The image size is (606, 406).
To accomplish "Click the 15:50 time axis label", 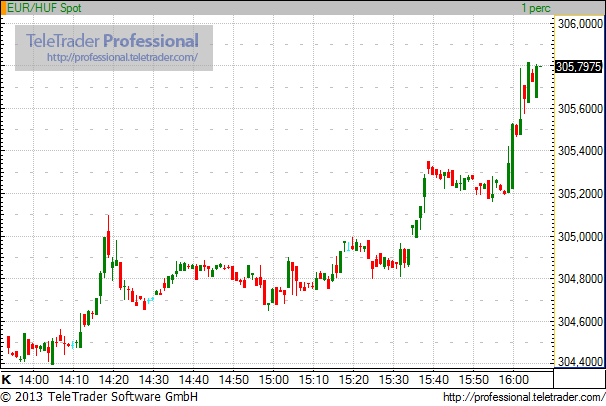I will pyautogui.click(x=473, y=380).
